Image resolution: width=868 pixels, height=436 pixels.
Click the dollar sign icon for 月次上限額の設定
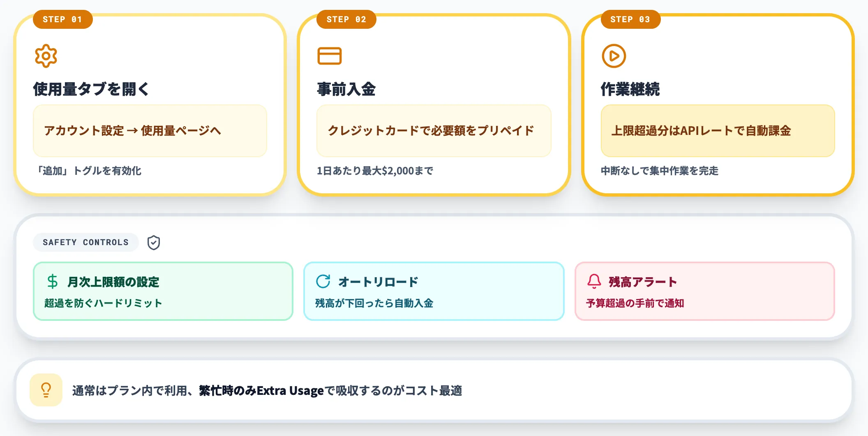(x=53, y=282)
